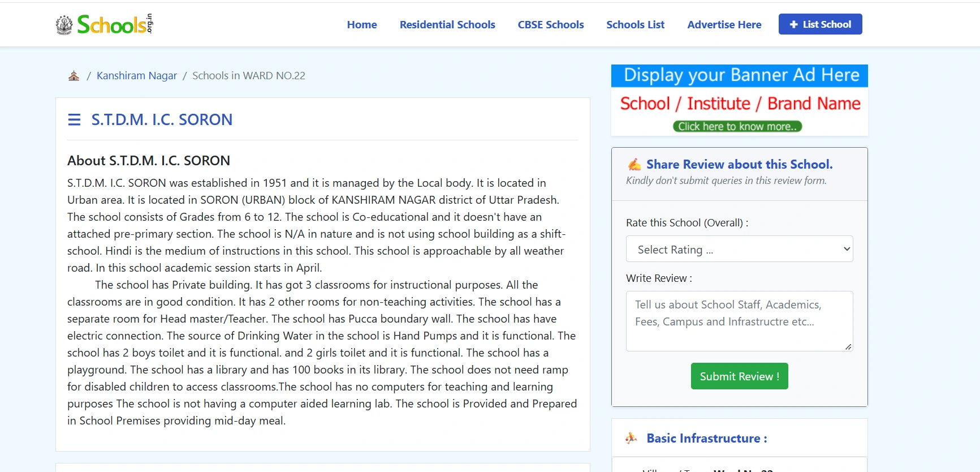
Task: Click 'Rate this School (Overall)' label
Action: (687, 223)
